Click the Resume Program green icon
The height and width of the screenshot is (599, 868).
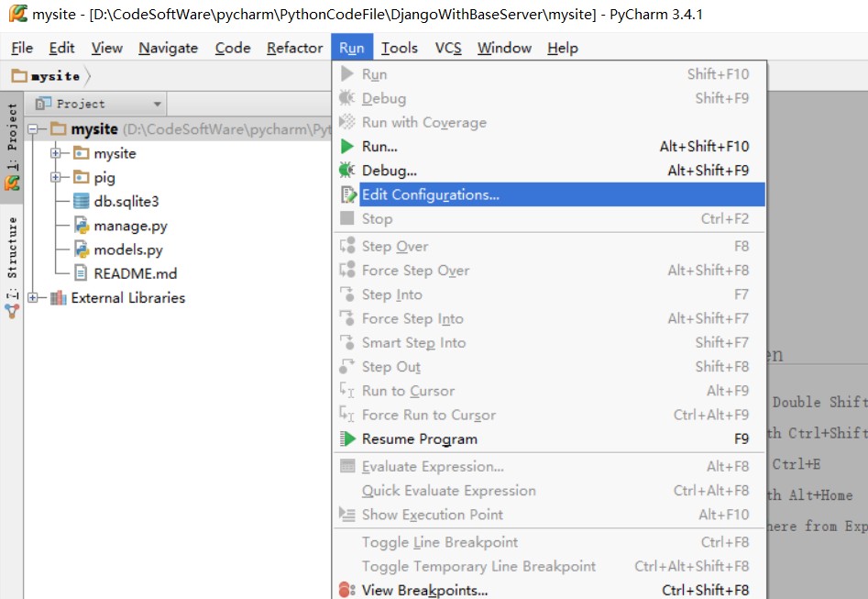tap(347, 438)
